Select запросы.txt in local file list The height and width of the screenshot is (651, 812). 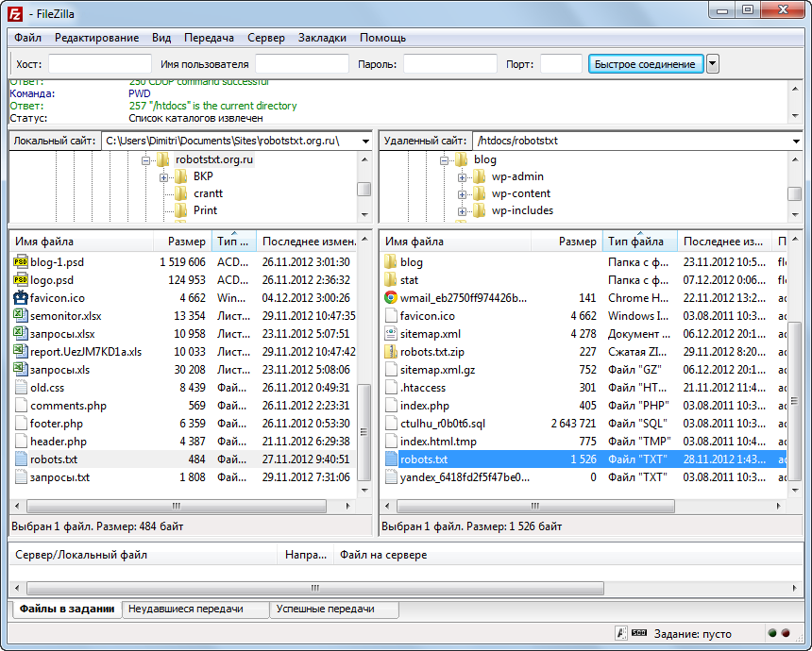pyautogui.click(x=184, y=477)
